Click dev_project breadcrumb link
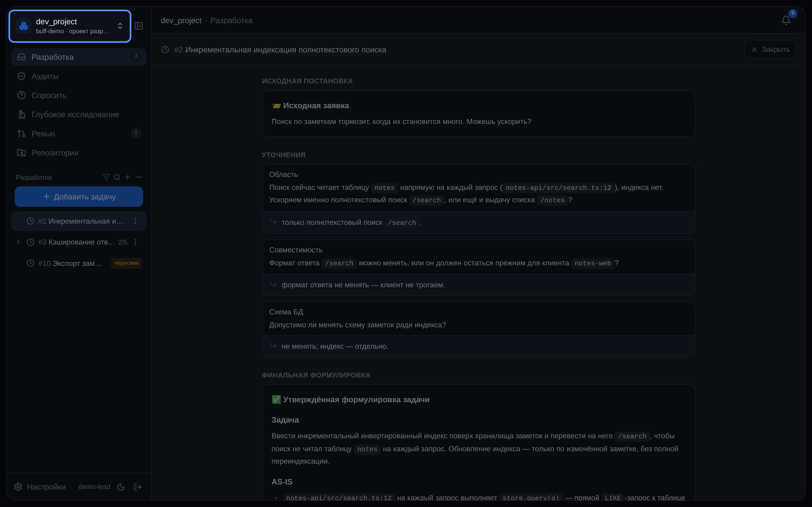Viewport: 812px width, 507px height. pos(181,21)
